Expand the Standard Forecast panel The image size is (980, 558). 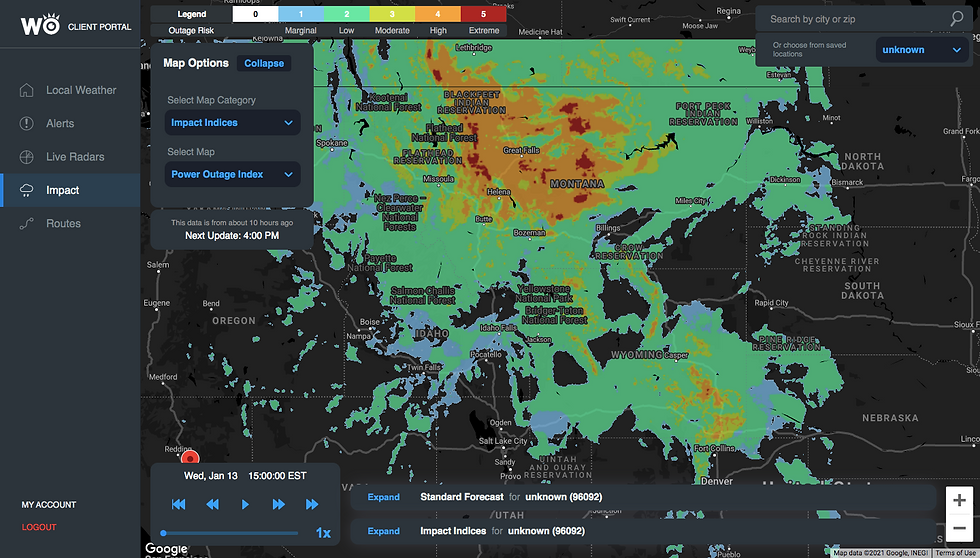383,497
